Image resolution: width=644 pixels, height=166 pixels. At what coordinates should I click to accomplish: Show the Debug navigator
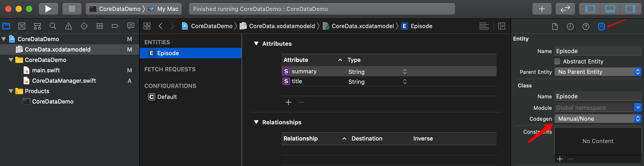[100, 26]
